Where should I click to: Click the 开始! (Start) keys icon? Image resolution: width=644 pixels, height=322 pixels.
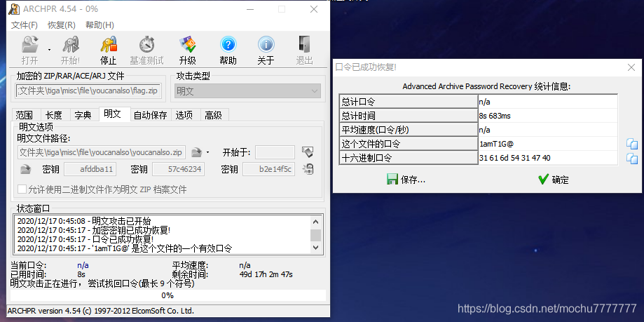tap(70, 44)
